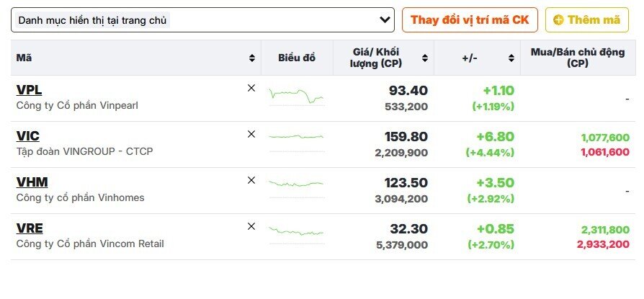Open the VRE stock link
Screen dimensions: 644x299
pos(30,228)
